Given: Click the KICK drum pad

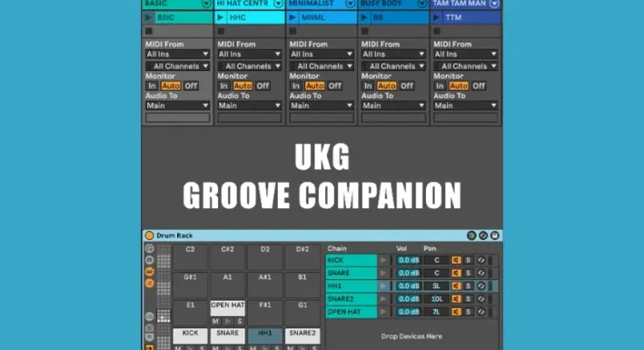Looking at the screenshot, I should click(190, 333).
